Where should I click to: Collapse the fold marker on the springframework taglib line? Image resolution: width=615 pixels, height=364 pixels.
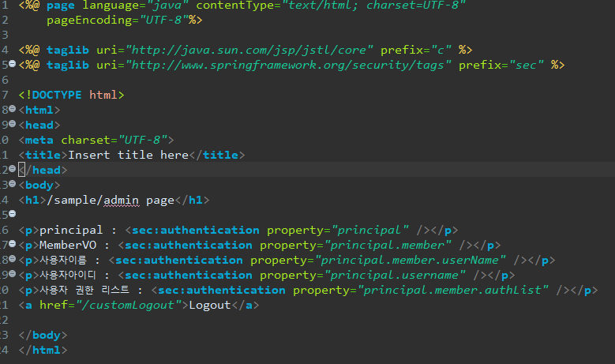[x=12, y=63]
